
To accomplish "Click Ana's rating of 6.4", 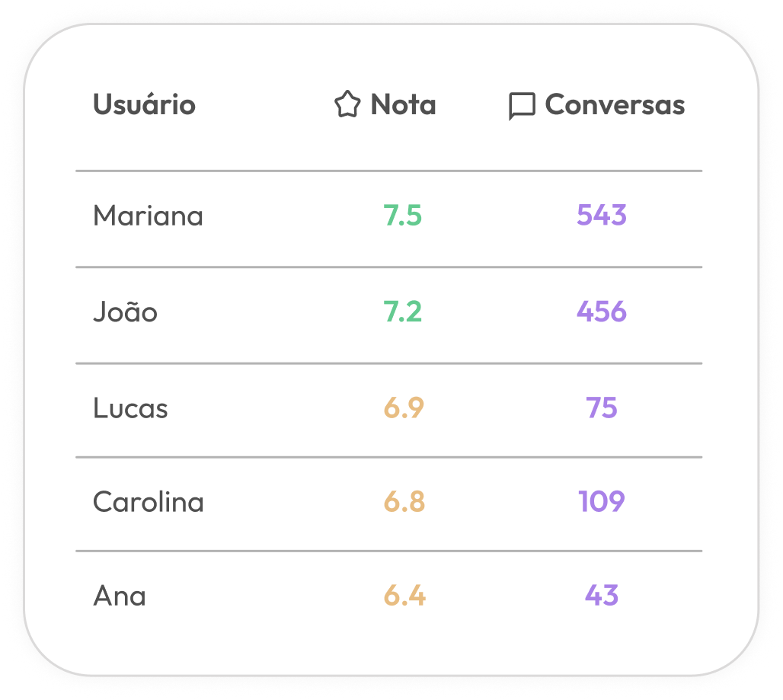I will click(x=404, y=596).
